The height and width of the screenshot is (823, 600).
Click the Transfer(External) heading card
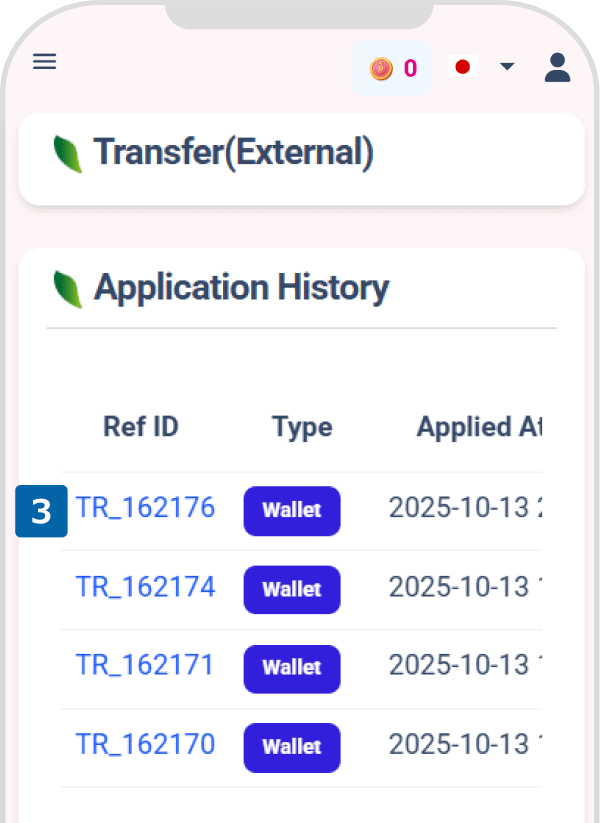click(x=300, y=158)
